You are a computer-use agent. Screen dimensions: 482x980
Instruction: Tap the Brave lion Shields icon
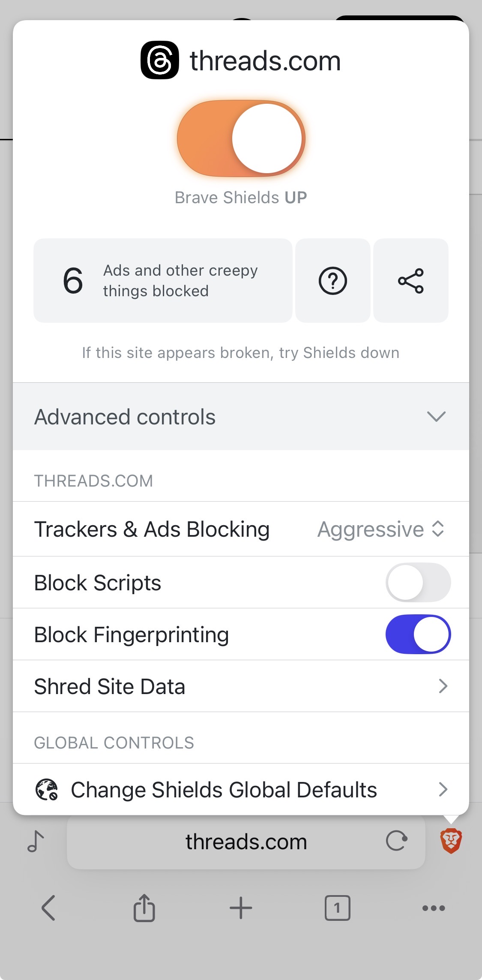pyautogui.click(x=451, y=841)
